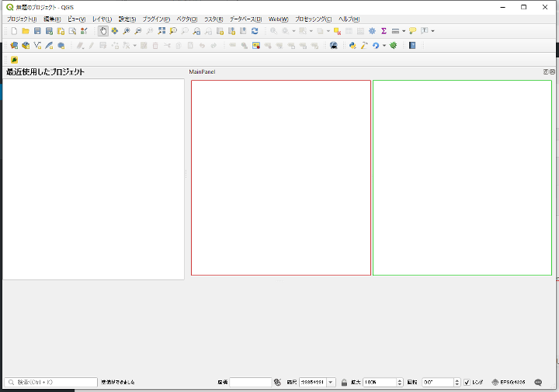This screenshot has width=559, height=392.
Task: Click the Open Project folder icon
Action: 26,31
